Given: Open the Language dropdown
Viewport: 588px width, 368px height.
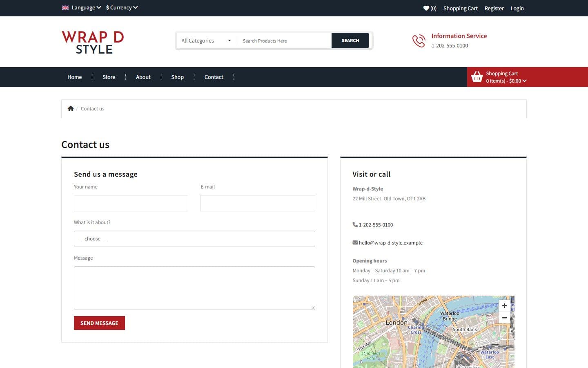Looking at the screenshot, I should coord(86,8).
